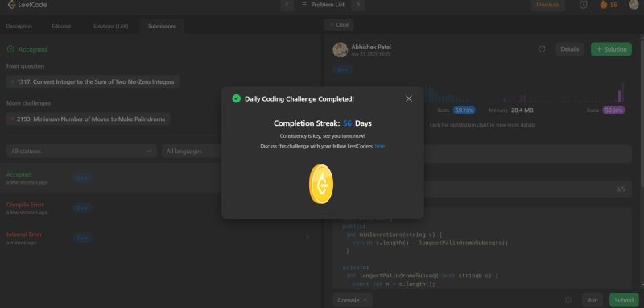Go to next problem with right chevron
644x308 pixels.
click(358, 5)
